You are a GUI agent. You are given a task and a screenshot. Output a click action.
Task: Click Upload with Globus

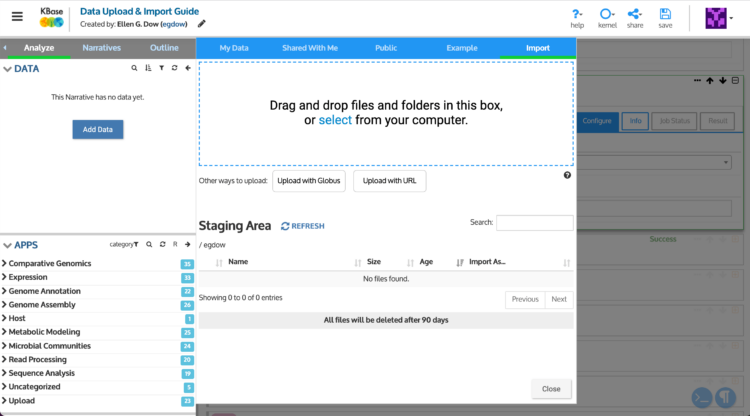tap(309, 181)
